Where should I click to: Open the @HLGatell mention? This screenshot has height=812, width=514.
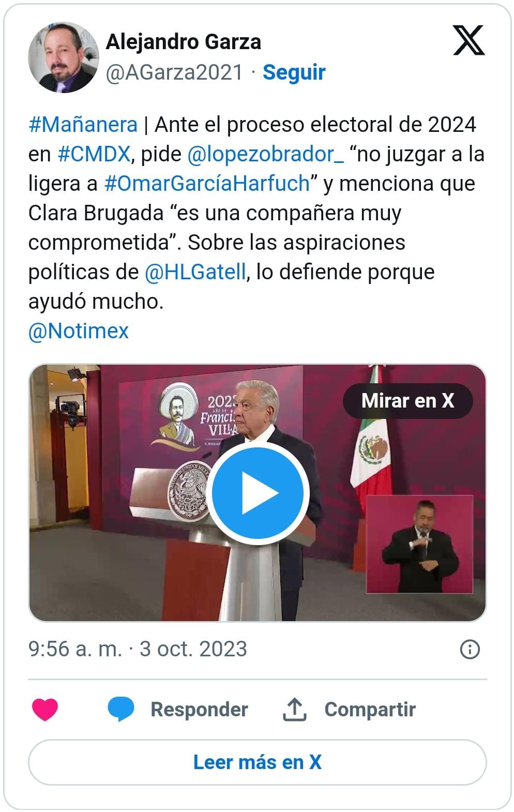[x=195, y=272]
